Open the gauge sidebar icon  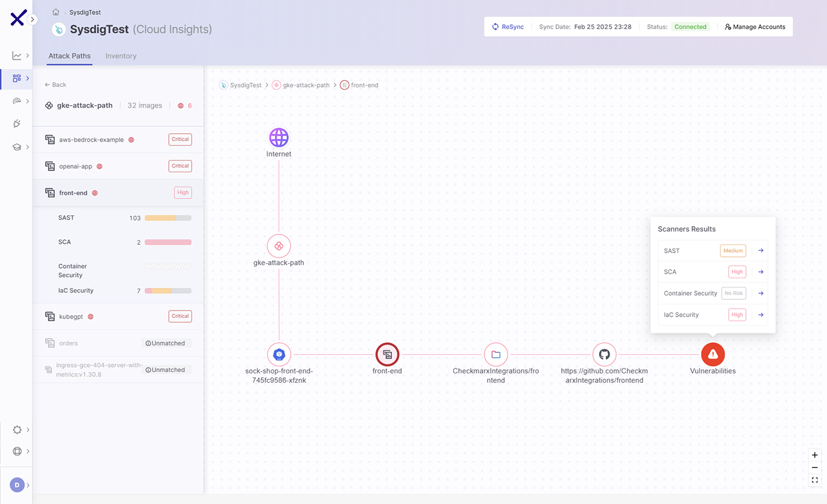coord(17,101)
